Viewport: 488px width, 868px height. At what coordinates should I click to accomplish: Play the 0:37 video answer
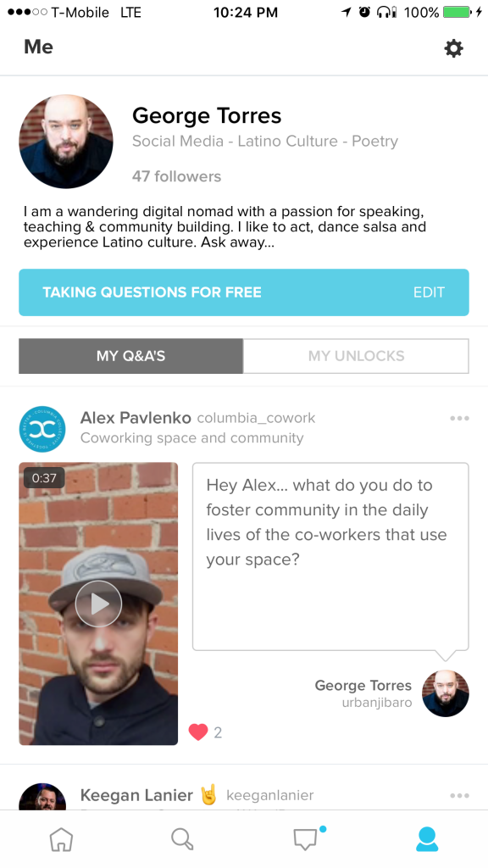coord(98,604)
